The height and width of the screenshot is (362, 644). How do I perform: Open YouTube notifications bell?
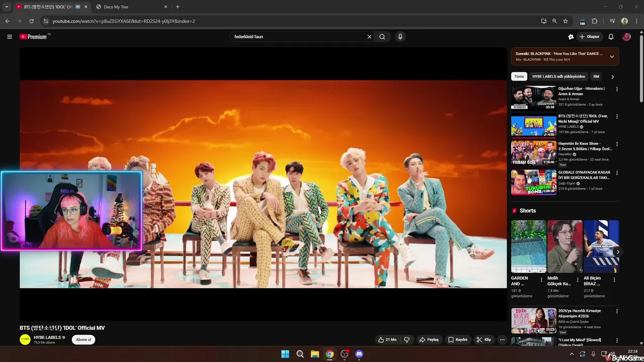(611, 37)
